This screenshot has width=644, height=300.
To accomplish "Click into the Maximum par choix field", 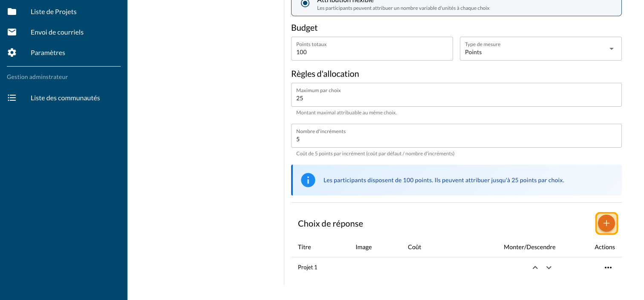I will [456, 98].
